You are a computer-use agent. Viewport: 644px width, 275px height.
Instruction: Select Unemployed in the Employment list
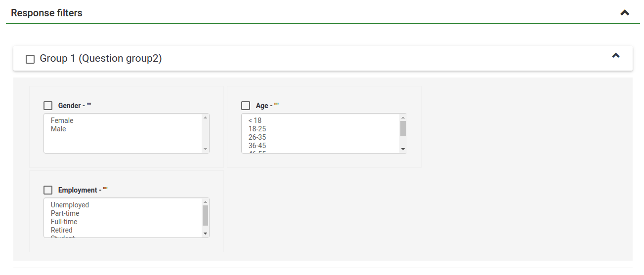pos(70,205)
